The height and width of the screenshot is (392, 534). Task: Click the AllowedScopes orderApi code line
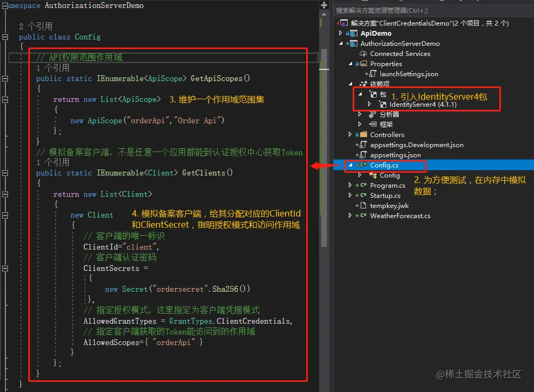pos(142,342)
